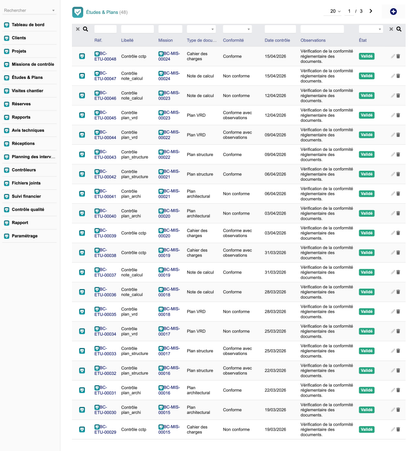Open the reference link BC-ETU-00047
Image resolution: width=416 pixels, height=451 pixels.
pyautogui.click(x=105, y=76)
